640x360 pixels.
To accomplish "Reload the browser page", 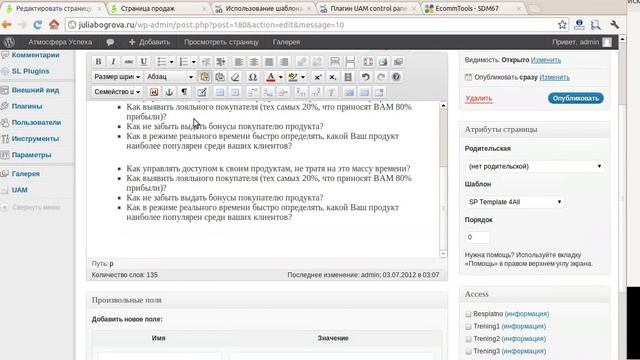I will 38,25.
